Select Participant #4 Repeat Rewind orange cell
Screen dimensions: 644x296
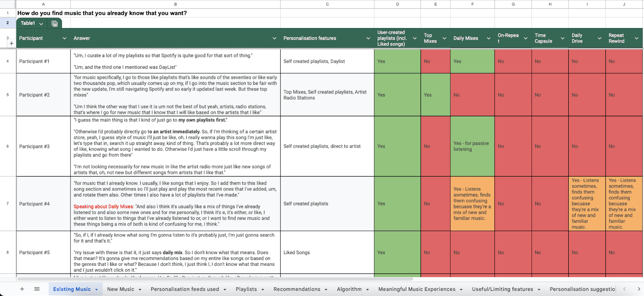pos(624,203)
